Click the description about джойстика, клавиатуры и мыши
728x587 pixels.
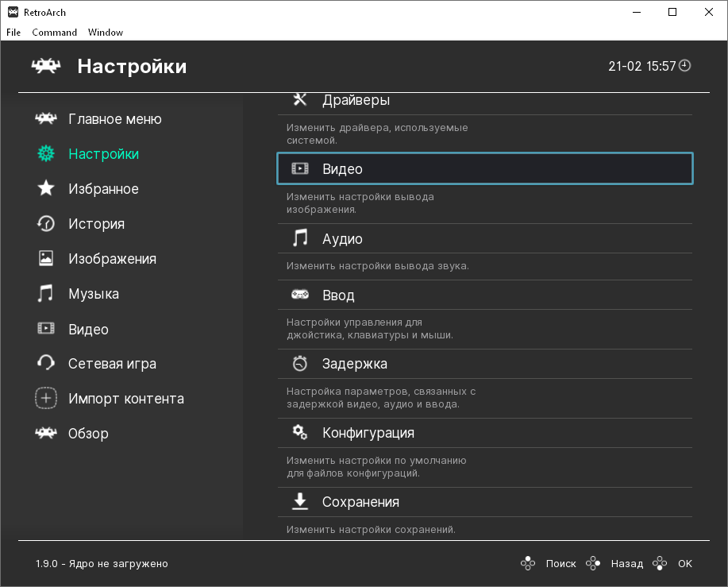click(370, 328)
